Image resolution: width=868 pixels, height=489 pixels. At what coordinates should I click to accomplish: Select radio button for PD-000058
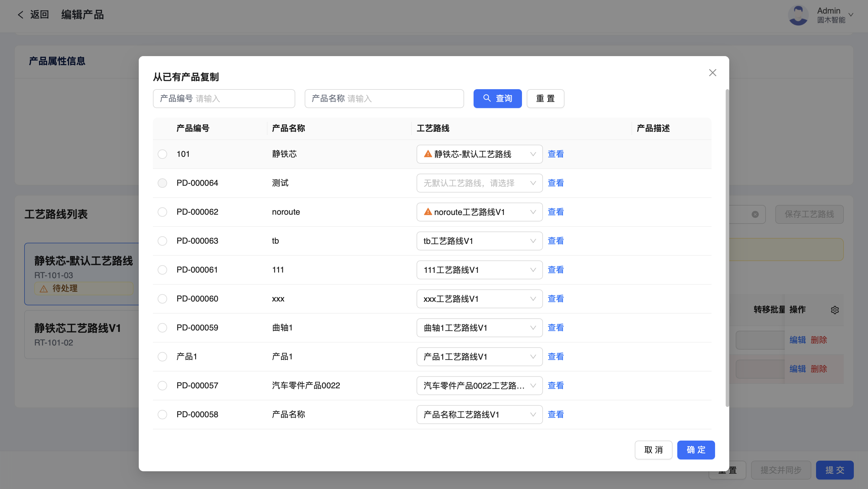point(162,415)
